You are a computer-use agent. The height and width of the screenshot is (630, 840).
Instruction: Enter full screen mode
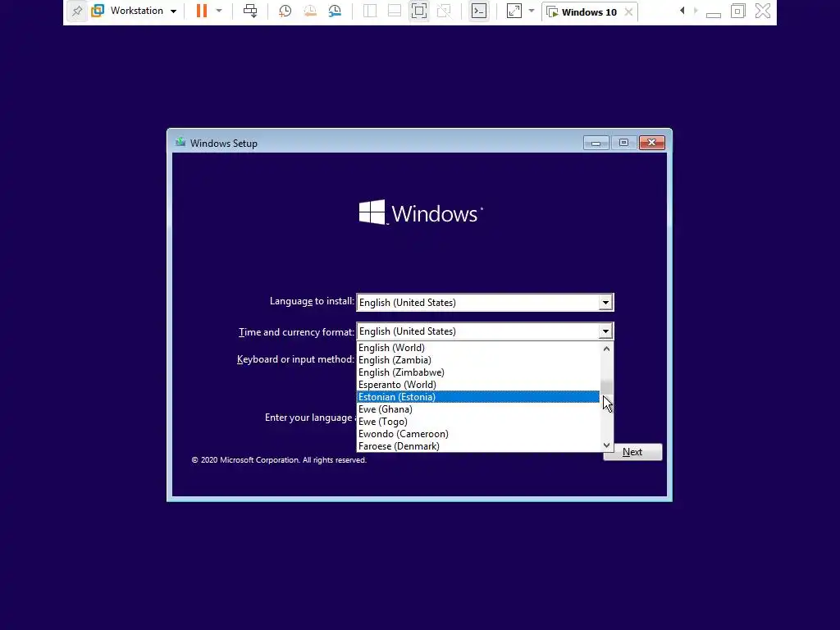[419, 11]
